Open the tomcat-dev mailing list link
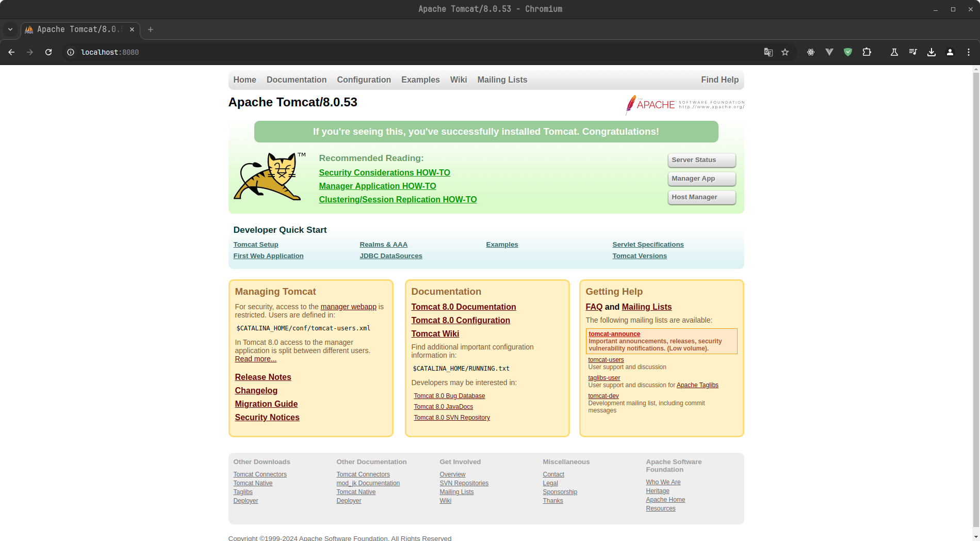Image resolution: width=980 pixels, height=541 pixels. pos(603,396)
